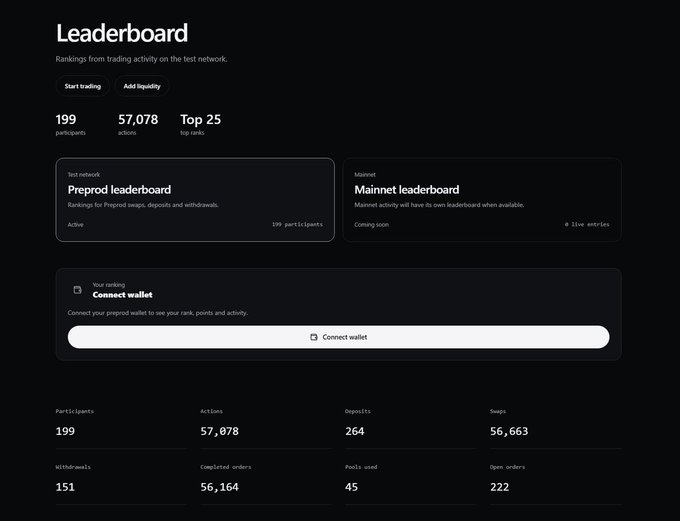Click the Withdrawals value 151

[x=65, y=487]
